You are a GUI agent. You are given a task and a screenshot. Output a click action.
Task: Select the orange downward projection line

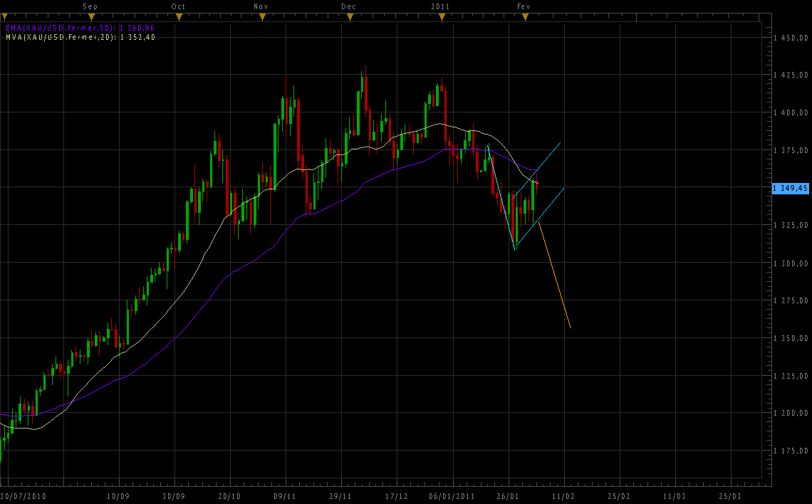click(555, 274)
